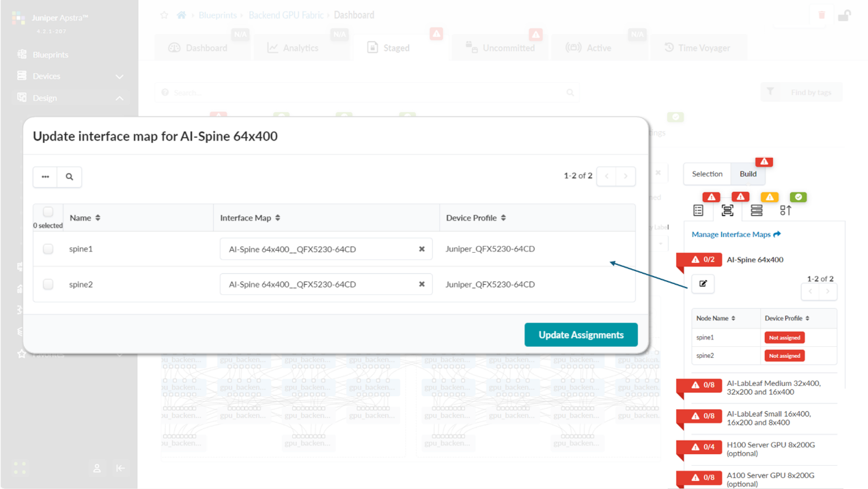The height and width of the screenshot is (489, 868).
Task: Collapse the Design sidebar menu
Action: [120, 98]
